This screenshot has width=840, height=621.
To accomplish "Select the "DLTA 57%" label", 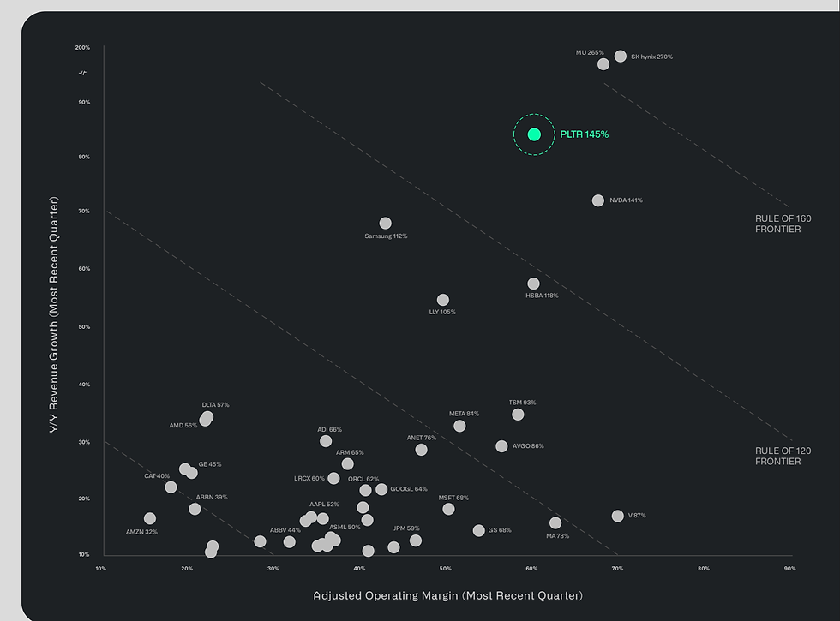I will point(215,404).
